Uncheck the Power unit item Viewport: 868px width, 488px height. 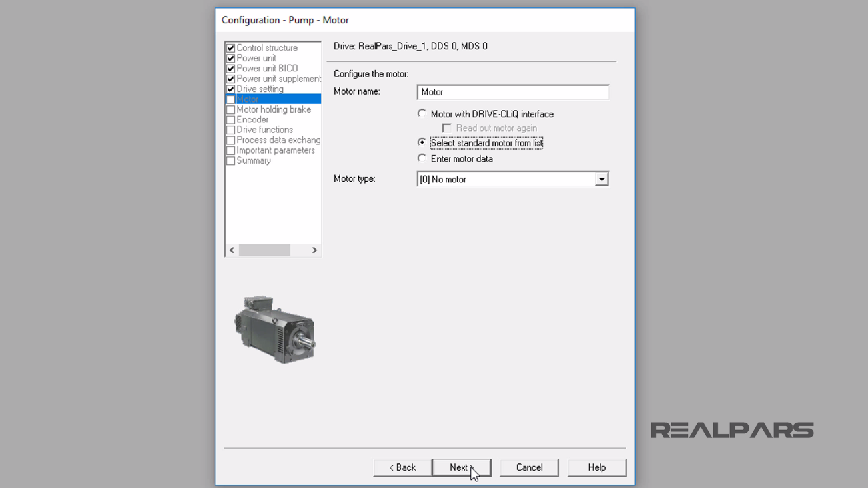231,58
